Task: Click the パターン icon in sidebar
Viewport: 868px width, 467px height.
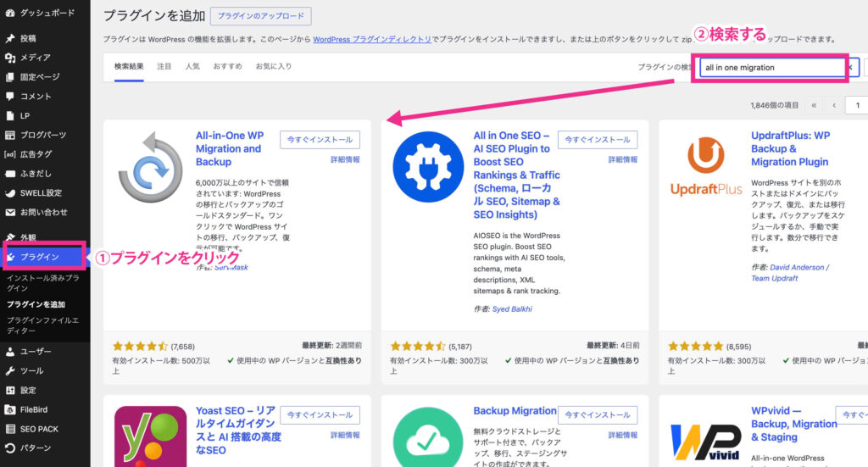Action: click(x=10, y=448)
